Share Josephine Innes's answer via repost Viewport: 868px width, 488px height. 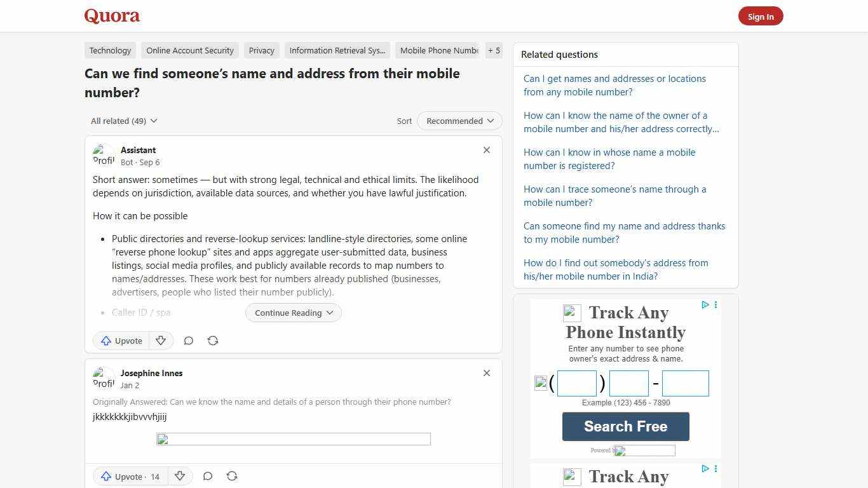[x=232, y=476]
